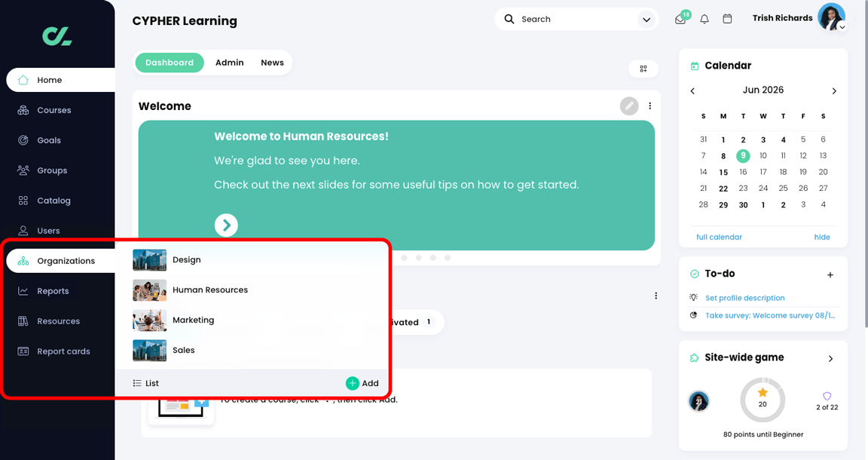The height and width of the screenshot is (460, 868).
Task: Open the calendar icon in the top bar
Action: tap(727, 19)
